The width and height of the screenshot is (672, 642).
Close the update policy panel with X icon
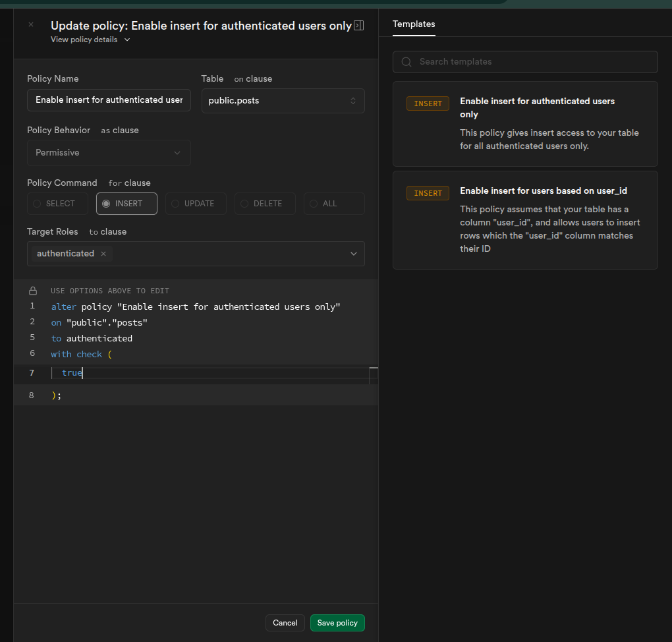[31, 25]
